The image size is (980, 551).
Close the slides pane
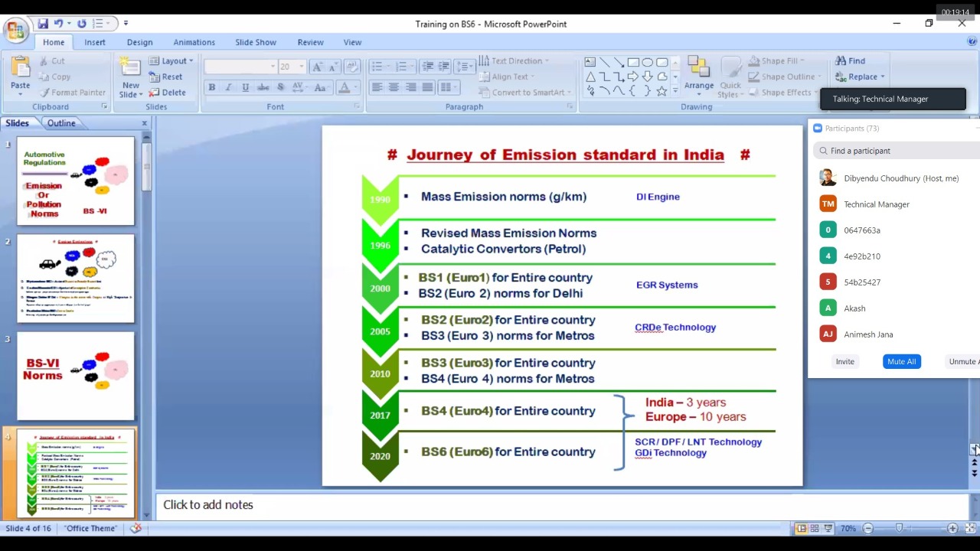(144, 122)
